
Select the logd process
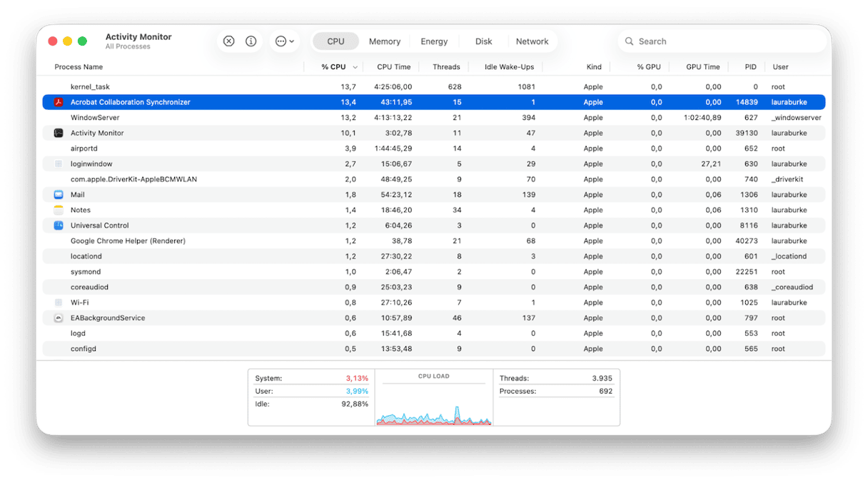(x=434, y=333)
